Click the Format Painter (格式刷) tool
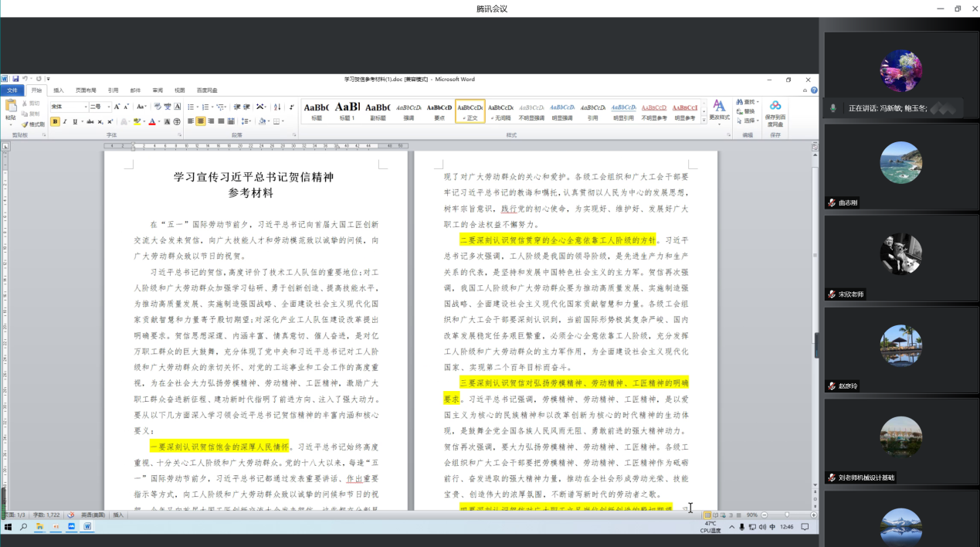 point(33,124)
